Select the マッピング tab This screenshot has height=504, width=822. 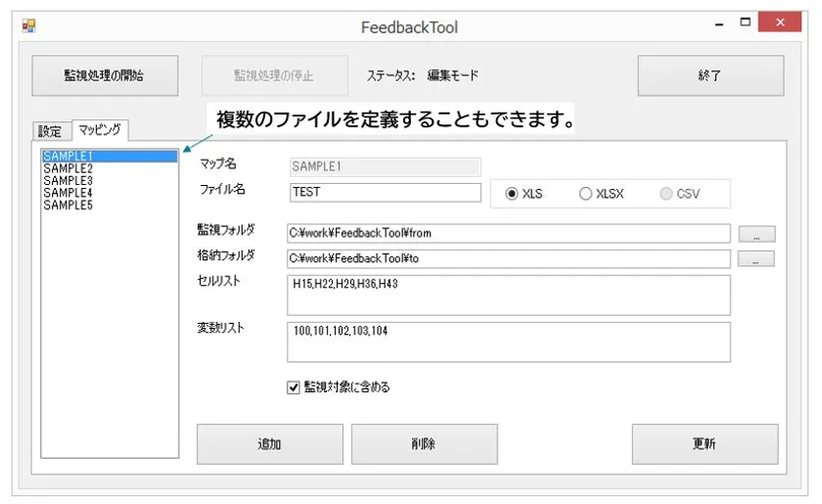[100, 130]
